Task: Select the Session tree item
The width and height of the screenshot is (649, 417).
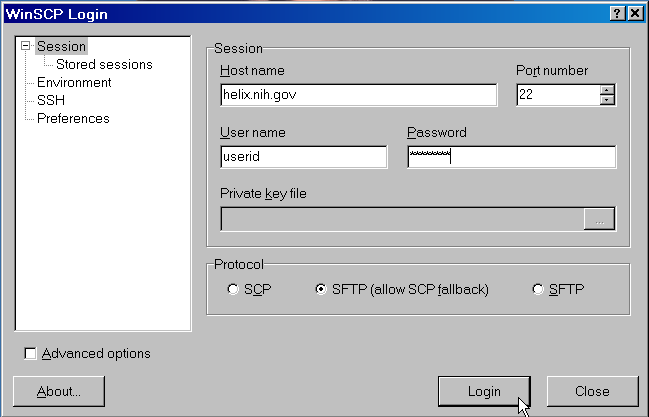Action: click(x=61, y=46)
